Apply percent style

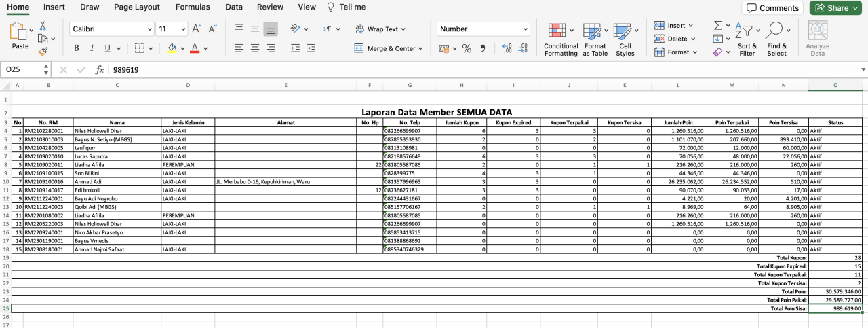click(467, 48)
